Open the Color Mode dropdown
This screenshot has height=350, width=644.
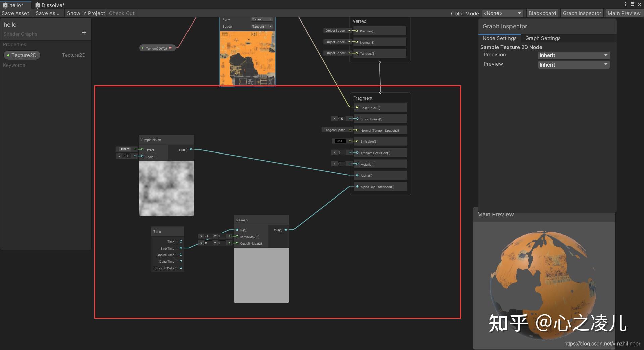(x=502, y=13)
